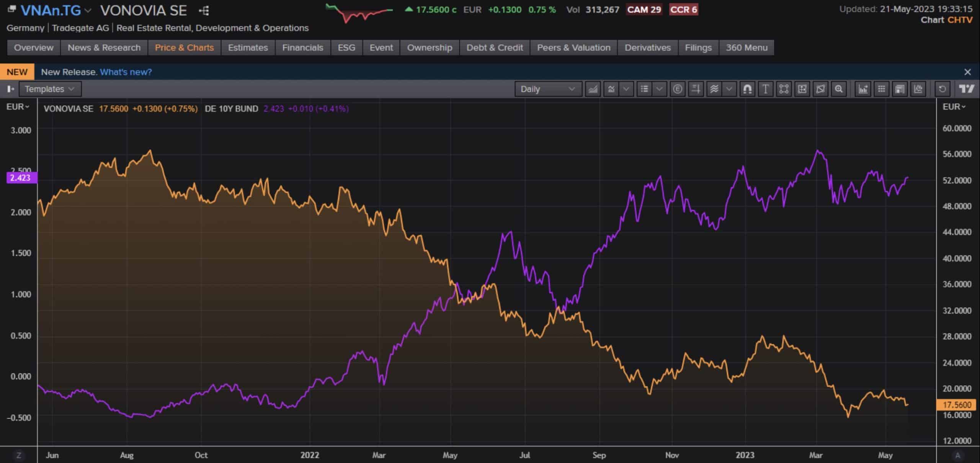The width and height of the screenshot is (980, 463).
Task: Click the purple 2.423 left axis price tag
Action: coord(21,178)
